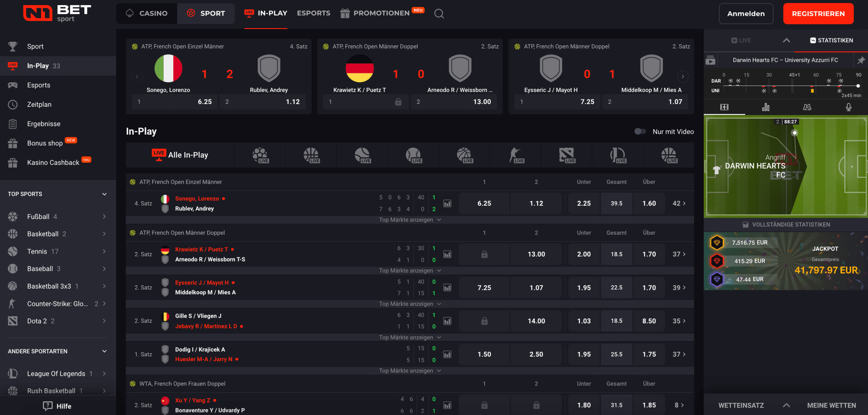Image resolution: width=868 pixels, height=415 pixels.
Task: Select the live football filter icon
Action: pos(260,155)
